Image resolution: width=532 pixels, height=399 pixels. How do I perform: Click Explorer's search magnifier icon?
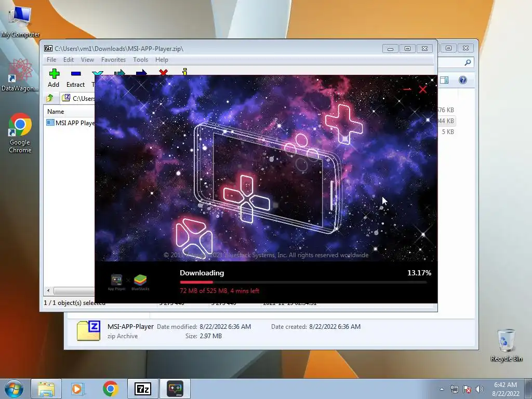click(468, 62)
